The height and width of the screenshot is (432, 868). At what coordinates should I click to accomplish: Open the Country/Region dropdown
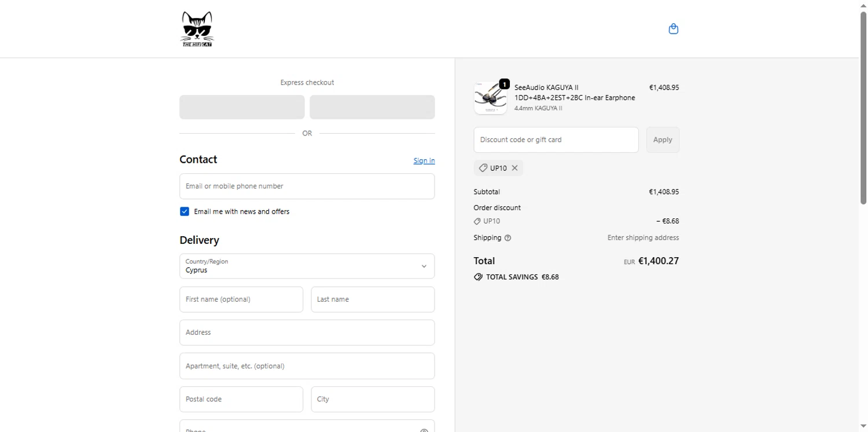point(307,266)
